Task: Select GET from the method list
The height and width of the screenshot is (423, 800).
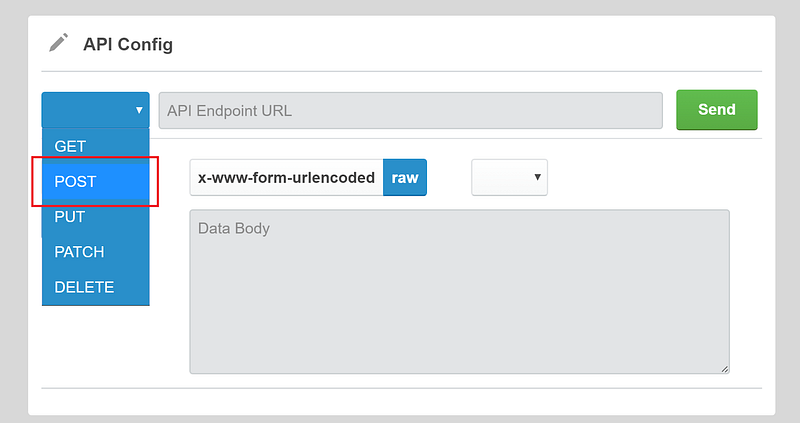Action: (x=70, y=146)
